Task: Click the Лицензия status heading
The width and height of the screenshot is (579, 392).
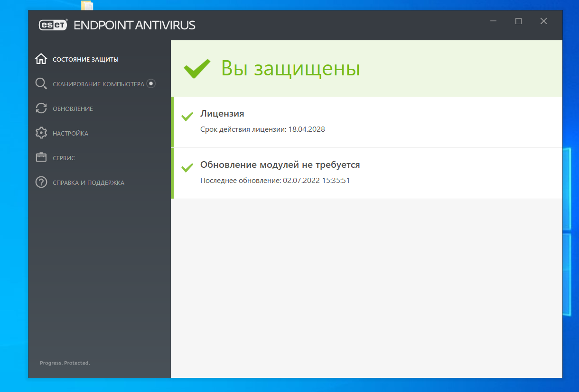Action: (222, 114)
